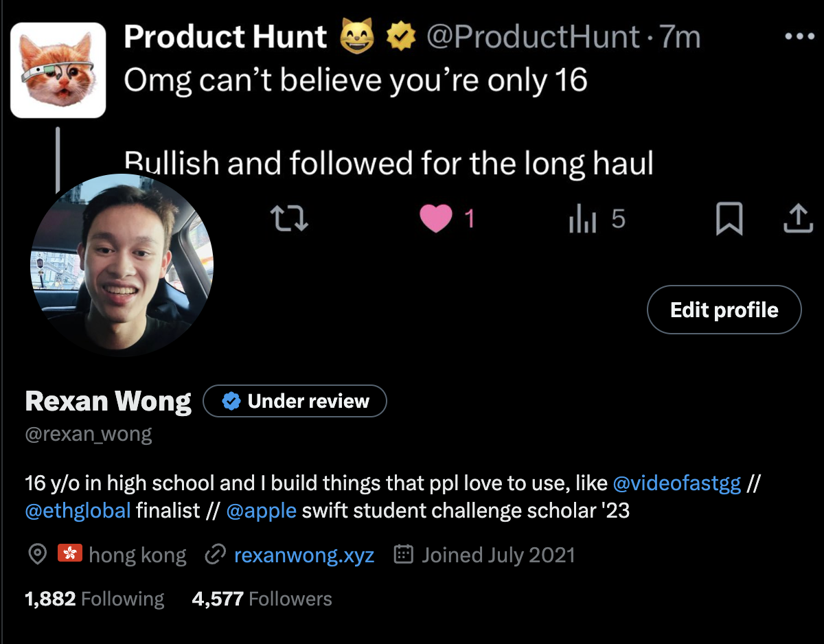Image resolution: width=824 pixels, height=644 pixels.
Task: Click the gold verified badge beside Product Hunt
Action: [x=402, y=38]
